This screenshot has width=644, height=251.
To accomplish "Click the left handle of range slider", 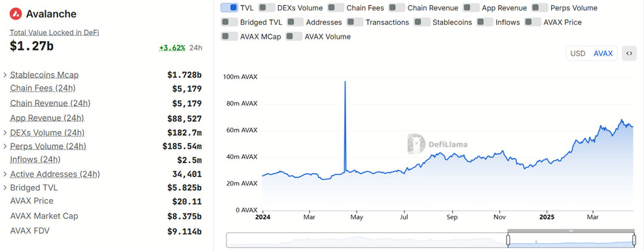I will (508, 240).
